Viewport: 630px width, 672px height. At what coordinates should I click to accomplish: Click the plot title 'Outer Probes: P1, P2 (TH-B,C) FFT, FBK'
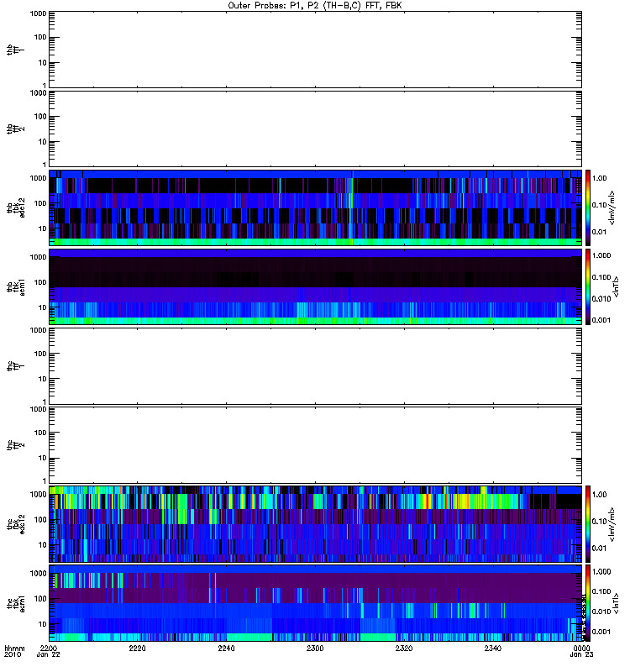click(315, 6)
